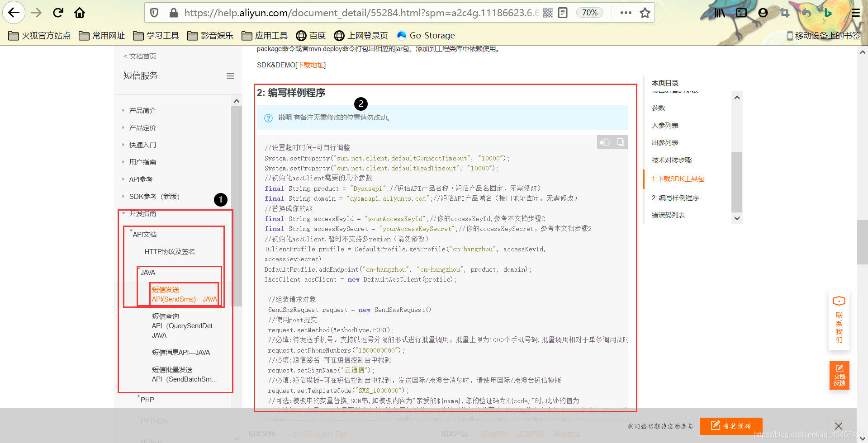The width and height of the screenshot is (868, 443).
Task: Open the Firefox account icon
Action: (763, 13)
